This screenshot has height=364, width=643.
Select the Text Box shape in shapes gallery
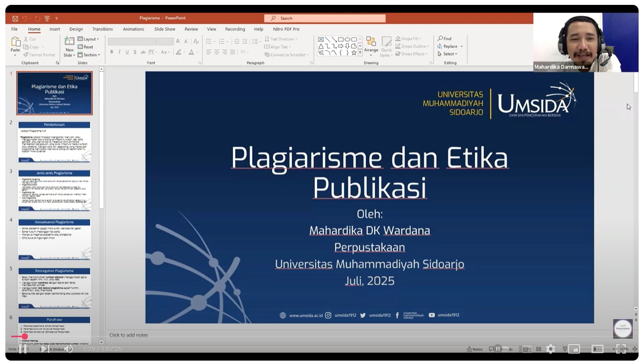click(321, 40)
